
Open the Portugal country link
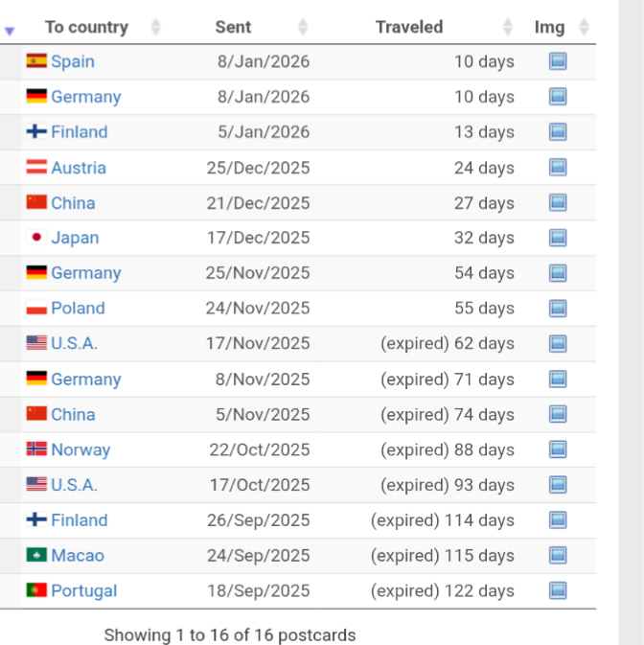[x=84, y=590]
